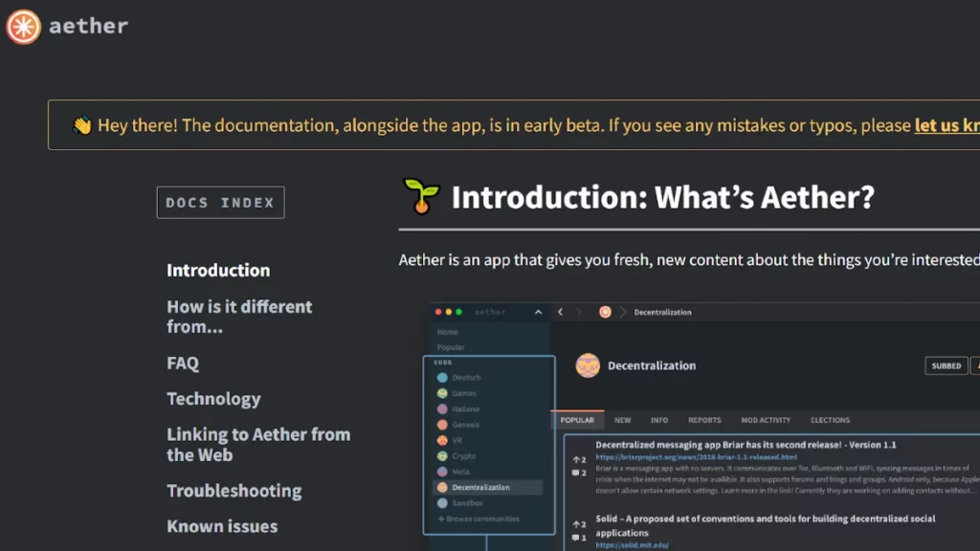980x551 pixels.
Task: Click the aether wordmark in header
Action: 88,26
